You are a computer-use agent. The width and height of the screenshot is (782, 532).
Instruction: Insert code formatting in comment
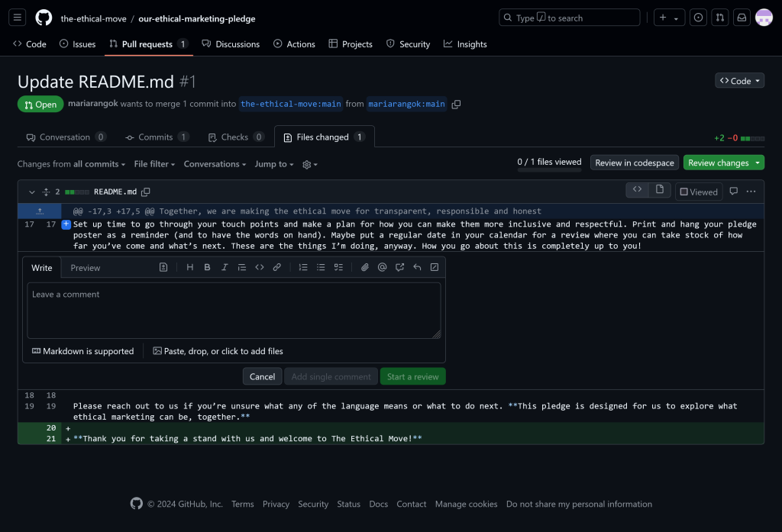coord(260,267)
